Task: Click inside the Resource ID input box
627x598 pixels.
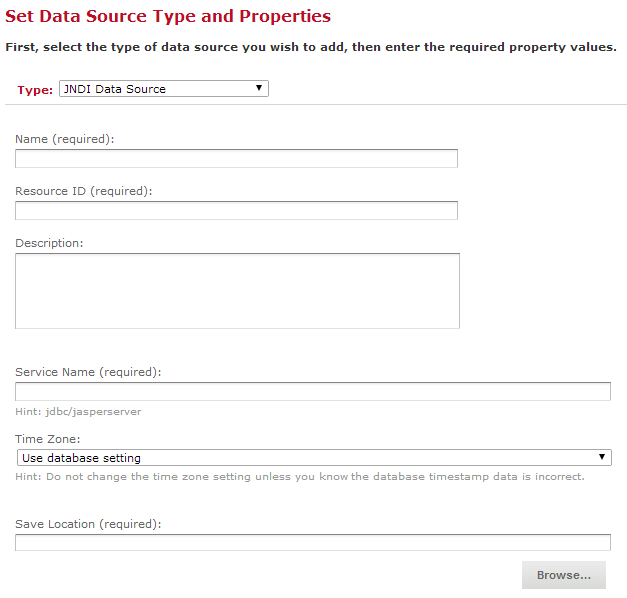Action: tap(236, 211)
